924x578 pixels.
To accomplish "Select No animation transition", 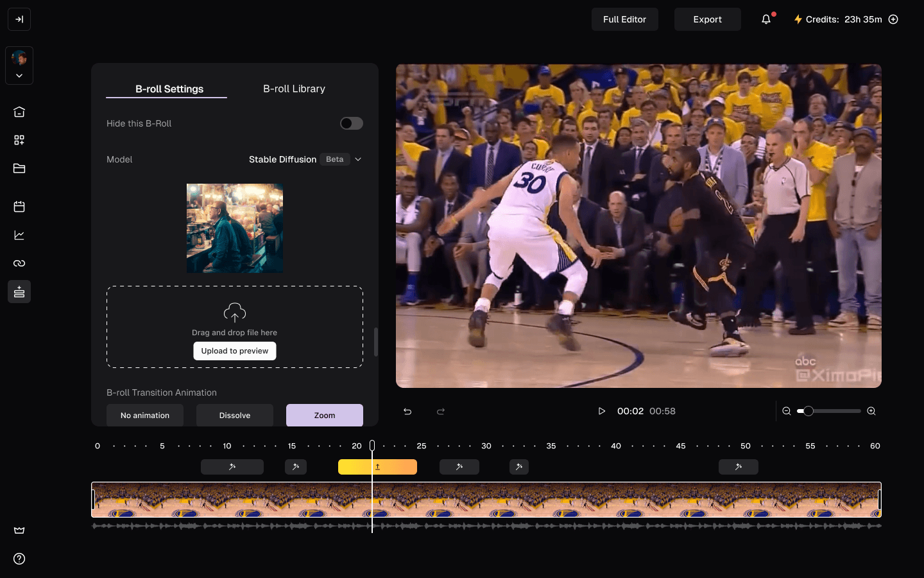I will click(145, 415).
